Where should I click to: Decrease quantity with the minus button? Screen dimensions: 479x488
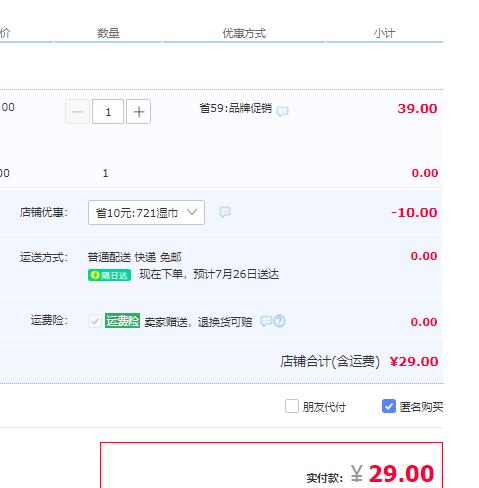point(77,112)
